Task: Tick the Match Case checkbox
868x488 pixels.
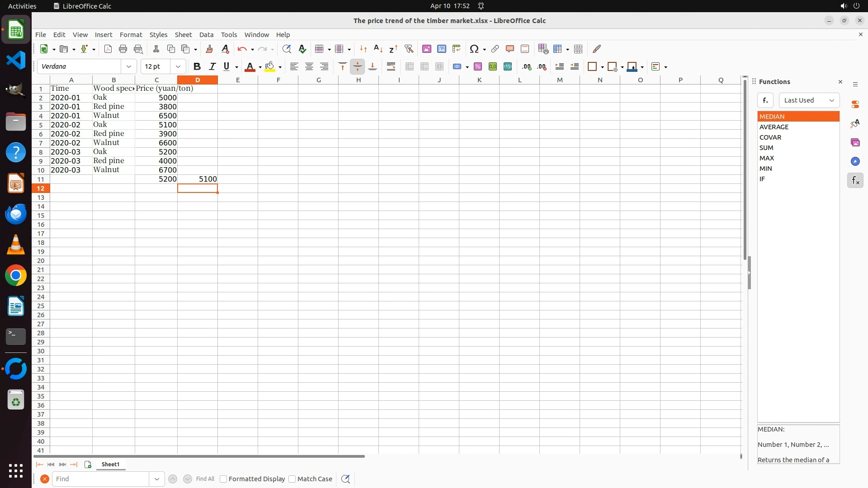Action: [x=292, y=479]
